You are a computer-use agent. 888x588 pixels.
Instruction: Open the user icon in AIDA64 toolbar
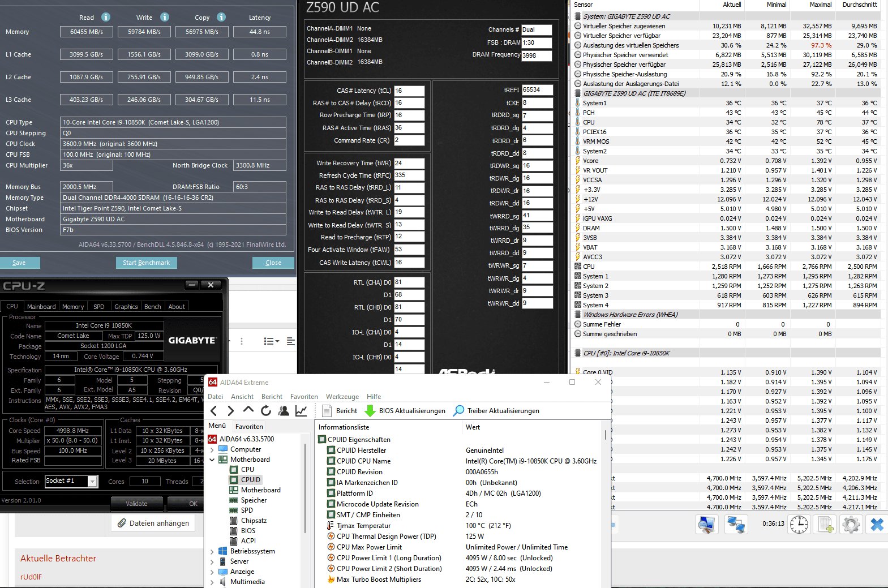284,411
